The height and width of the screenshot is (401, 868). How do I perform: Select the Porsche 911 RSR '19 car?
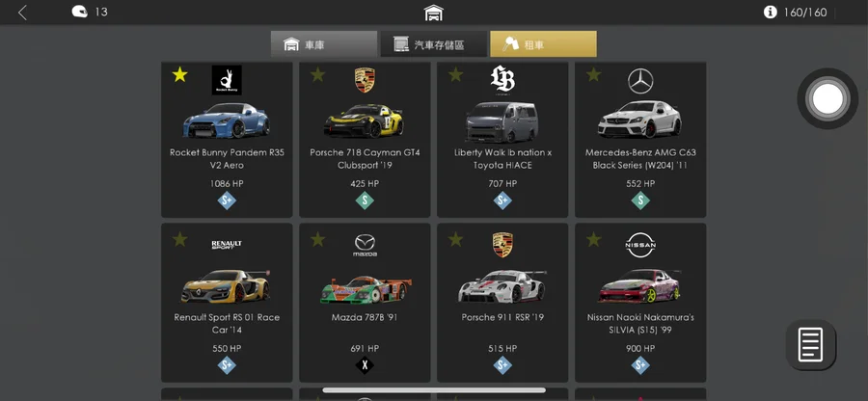tap(502, 303)
